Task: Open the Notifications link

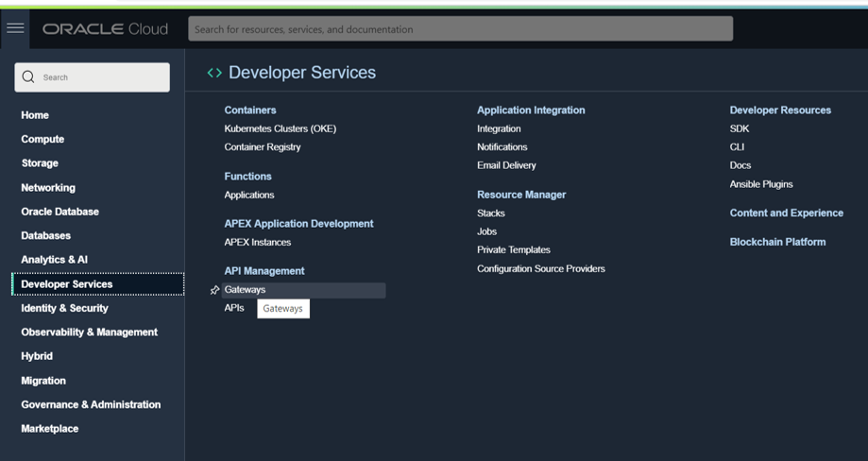Action: (x=502, y=147)
